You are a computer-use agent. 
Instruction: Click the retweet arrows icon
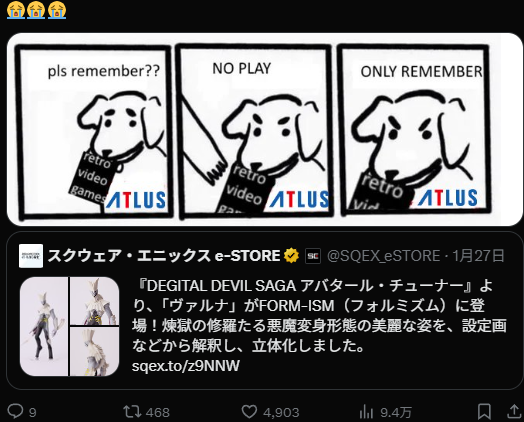(x=132, y=412)
